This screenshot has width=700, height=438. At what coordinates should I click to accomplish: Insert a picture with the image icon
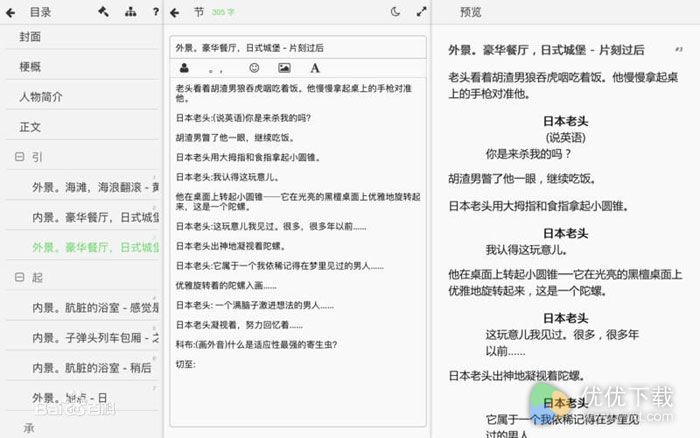[284, 68]
